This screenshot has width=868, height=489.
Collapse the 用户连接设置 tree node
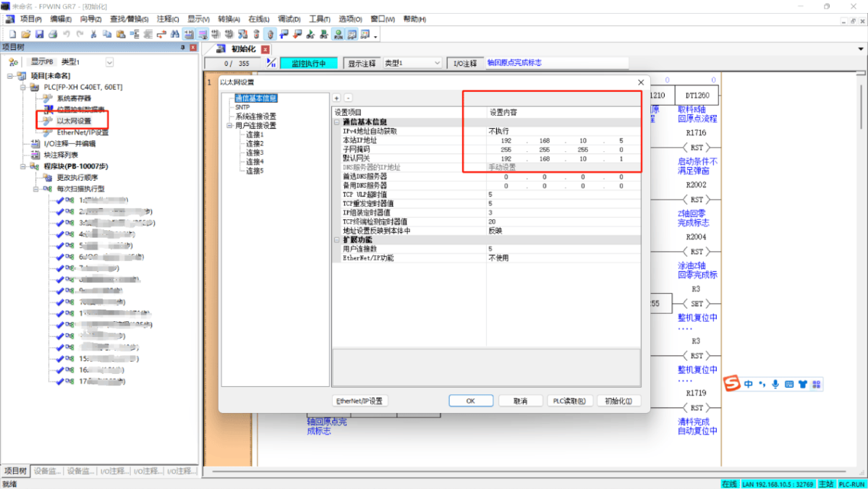point(229,125)
